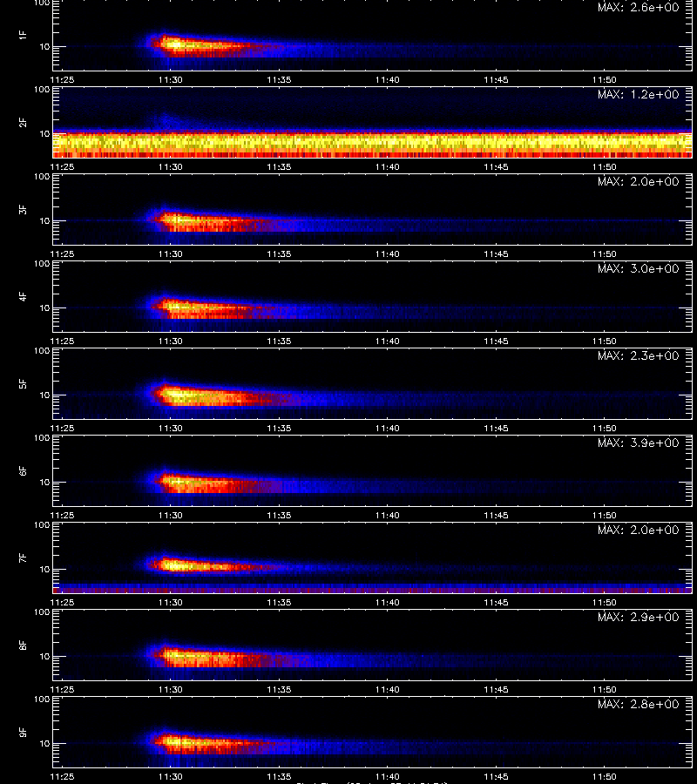Click the MAX: 3.9e+00 readout in panel 6F

pyautogui.click(x=639, y=443)
